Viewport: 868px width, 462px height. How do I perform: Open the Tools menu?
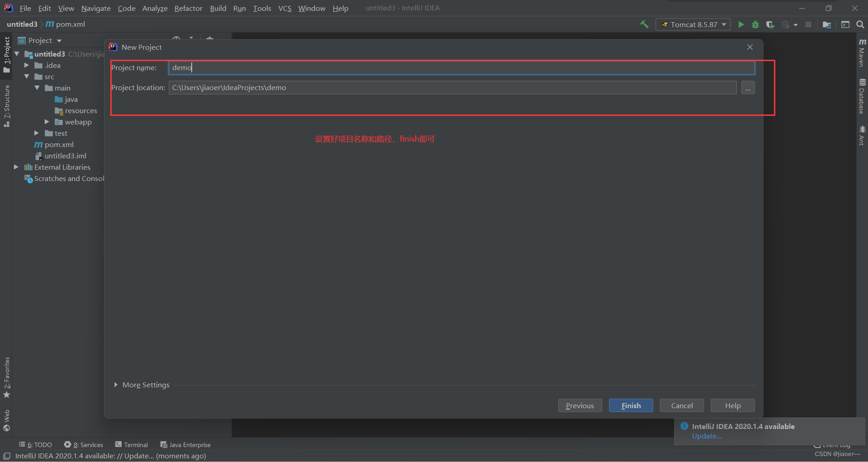click(262, 8)
